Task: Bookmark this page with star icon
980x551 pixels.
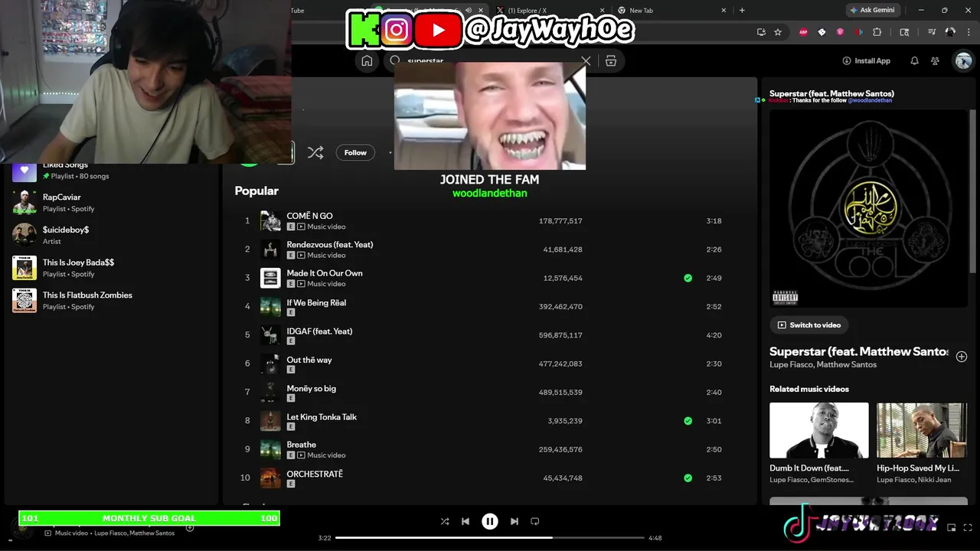Action: coord(778,32)
